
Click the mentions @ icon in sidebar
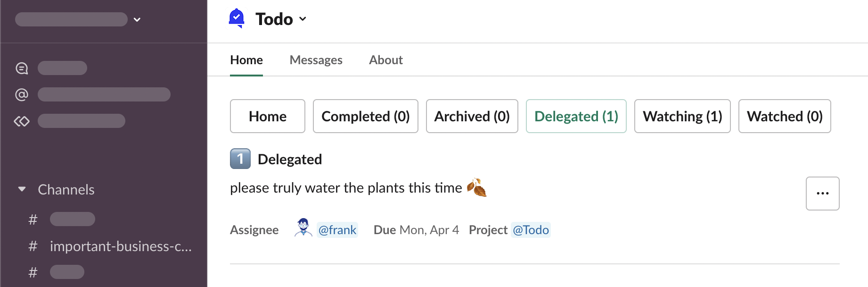[22, 95]
